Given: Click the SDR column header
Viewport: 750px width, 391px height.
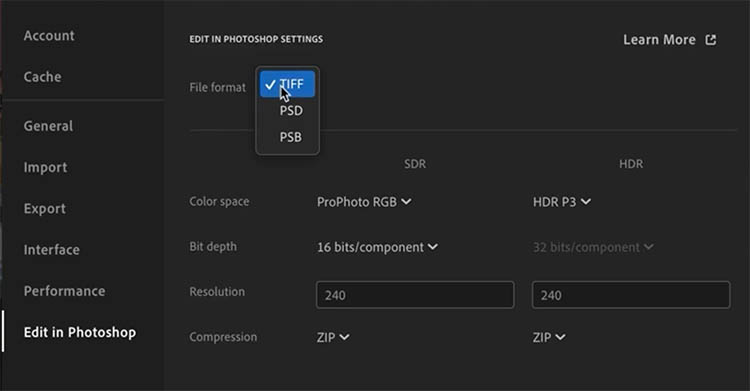Looking at the screenshot, I should click(x=415, y=164).
